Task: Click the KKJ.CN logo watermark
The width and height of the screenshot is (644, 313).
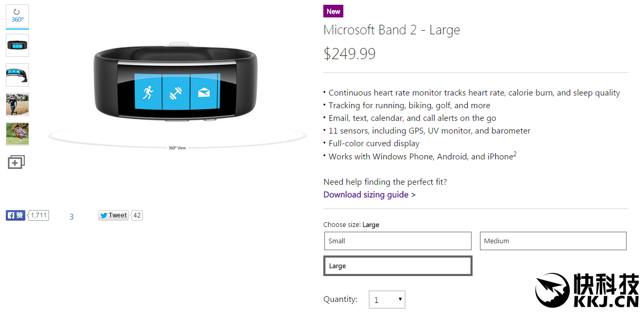Action: click(587, 291)
